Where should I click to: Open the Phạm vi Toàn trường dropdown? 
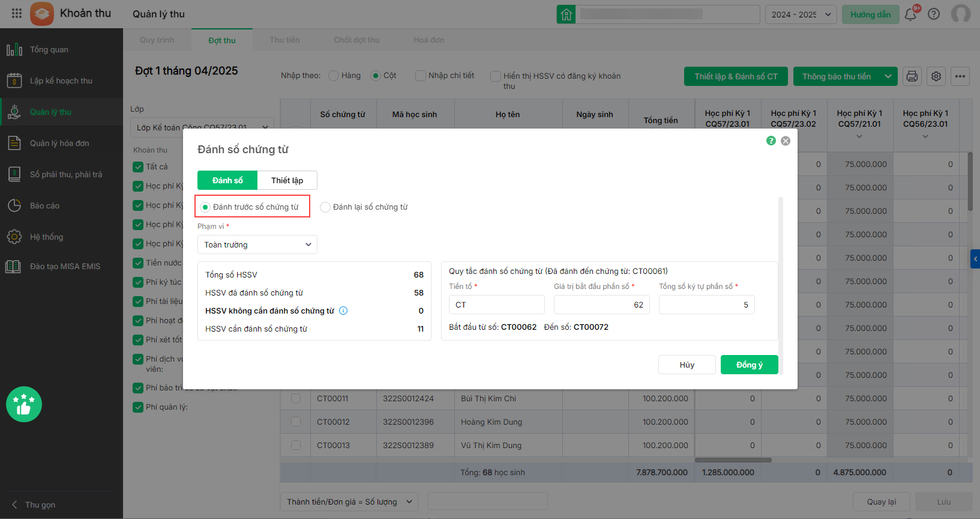click(x=257, y=244)
